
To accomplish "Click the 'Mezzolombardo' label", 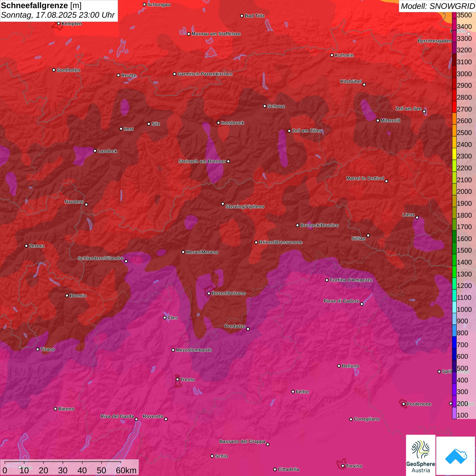I will click(194, 350).
